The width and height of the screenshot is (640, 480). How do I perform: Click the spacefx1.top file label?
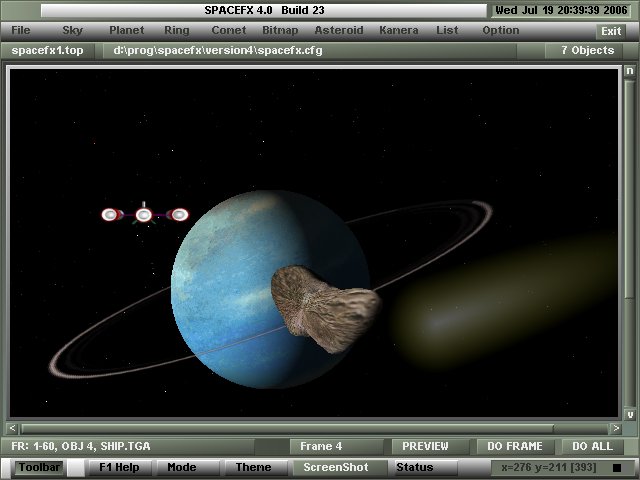click(x=47, y=51)
